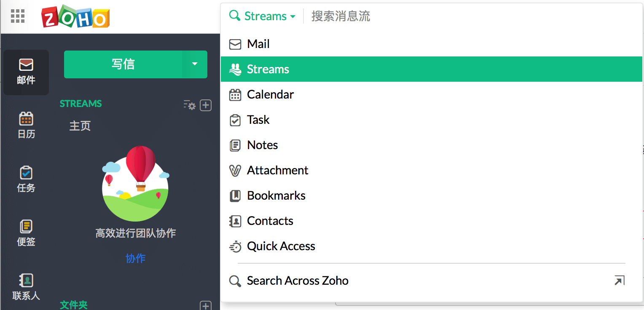Screen dimensions: 644x310
Task: Open the Streams search scope dropdown
Action: tap(263, 16)
